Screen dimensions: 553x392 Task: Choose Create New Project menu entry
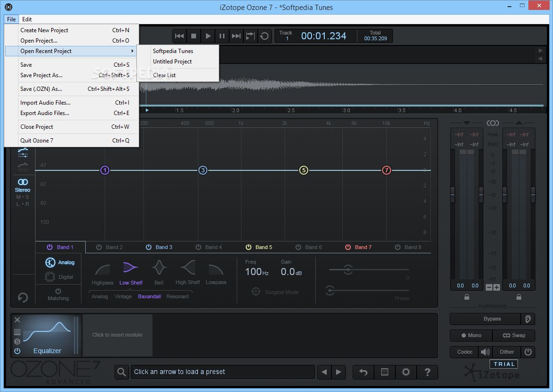point(72,30)
